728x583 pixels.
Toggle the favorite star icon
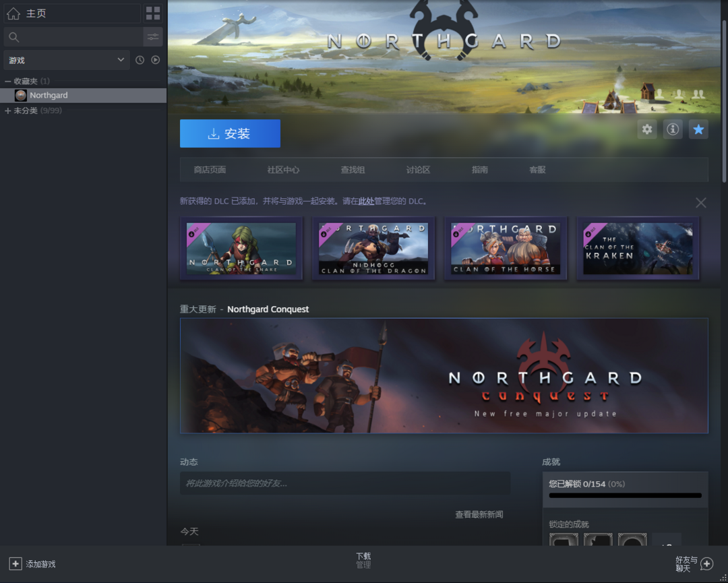coord(698,129)
